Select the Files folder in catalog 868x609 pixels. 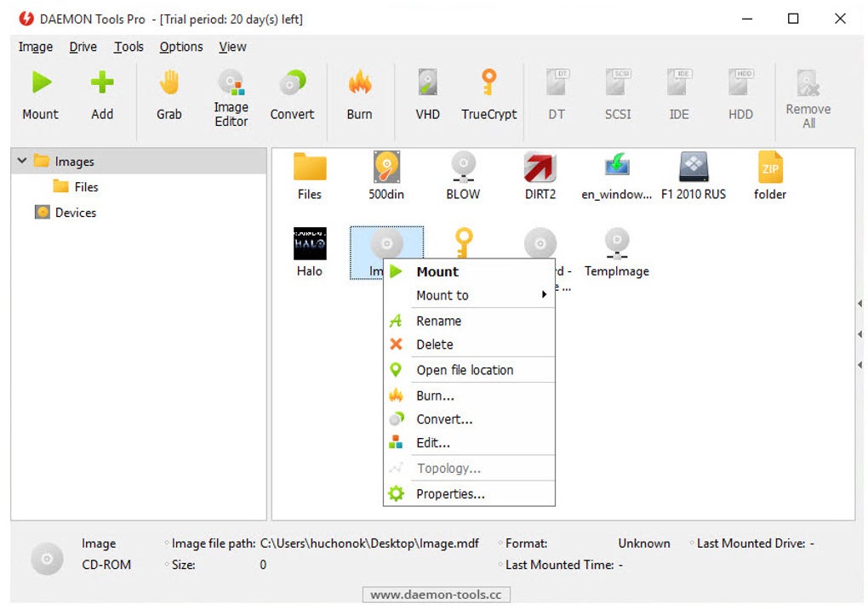click(310, 176)
